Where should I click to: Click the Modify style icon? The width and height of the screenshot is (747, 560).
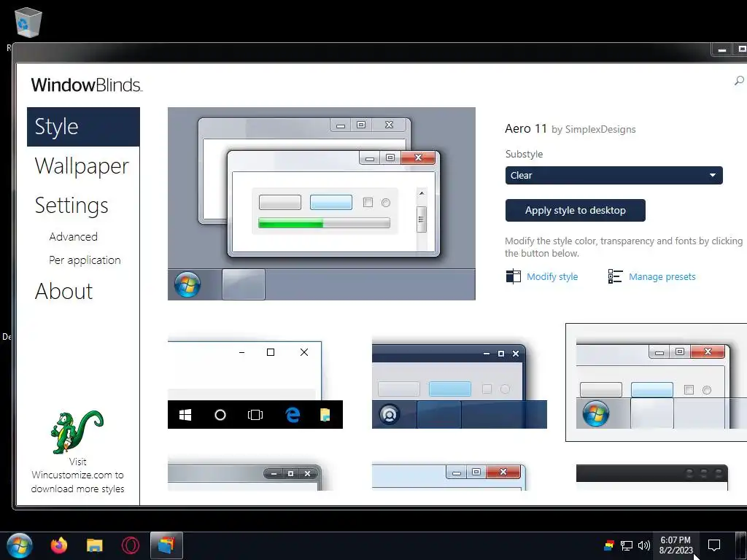point(513,276)
